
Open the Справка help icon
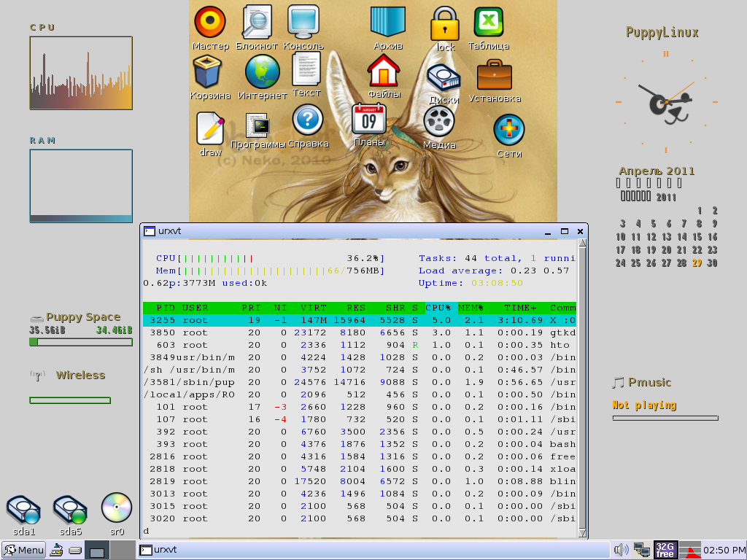[308, 120]
